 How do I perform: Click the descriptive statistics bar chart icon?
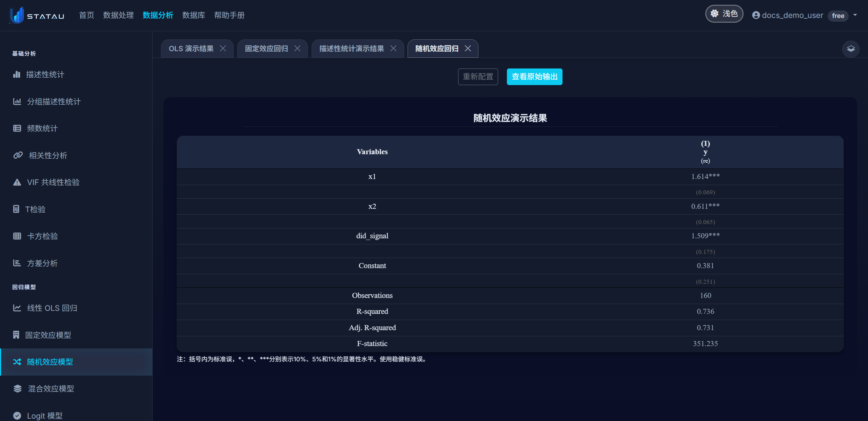17,75
